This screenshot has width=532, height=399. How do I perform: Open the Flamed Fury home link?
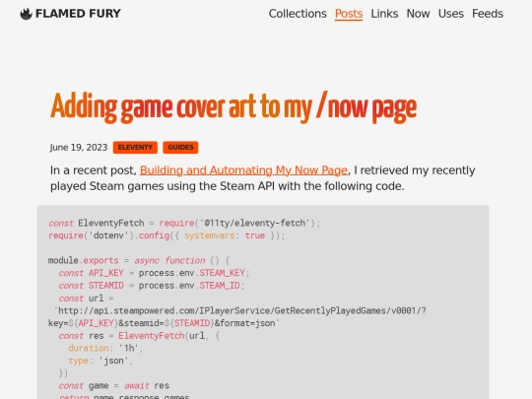(x=71, y=14)
